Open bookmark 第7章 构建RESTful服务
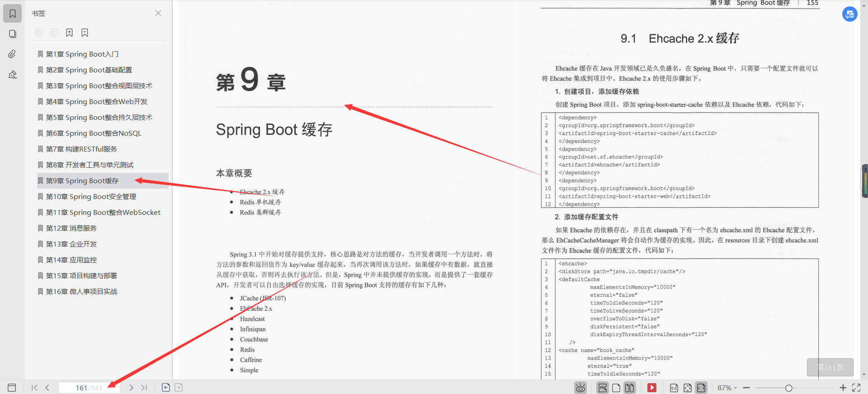Screen dimensions: 868x394 pos(103,149)
